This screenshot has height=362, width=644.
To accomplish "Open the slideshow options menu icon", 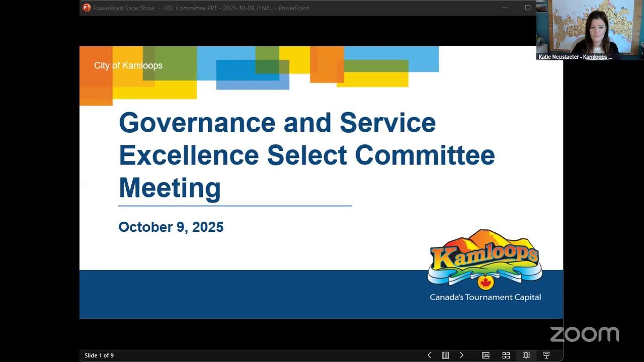I will 445,355.
